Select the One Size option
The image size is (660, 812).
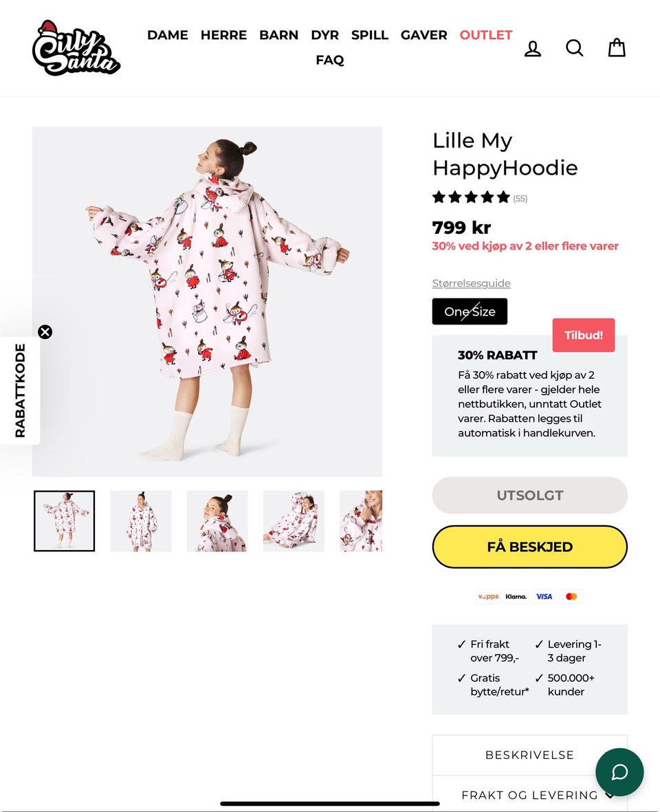pos(470,311)
